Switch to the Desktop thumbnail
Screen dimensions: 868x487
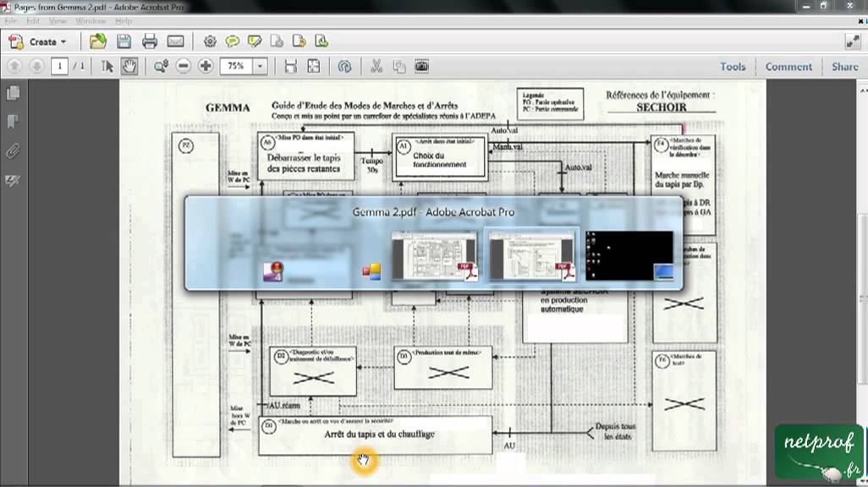629,256
